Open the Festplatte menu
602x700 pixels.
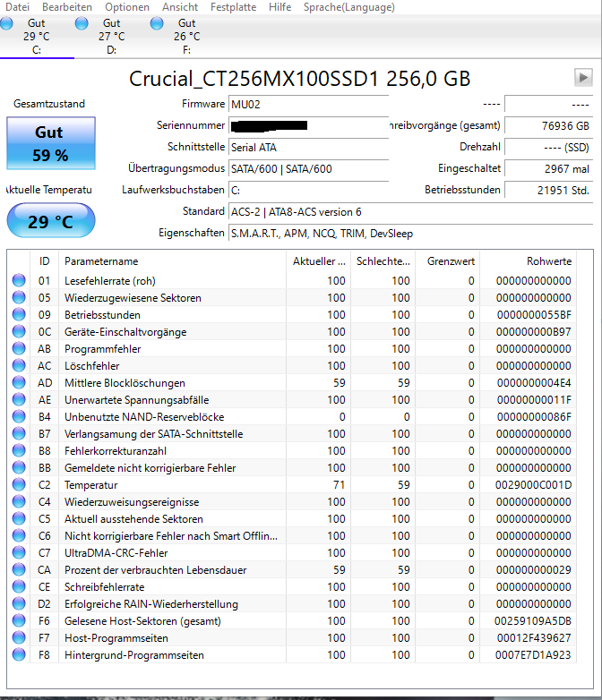coord(233,7)
